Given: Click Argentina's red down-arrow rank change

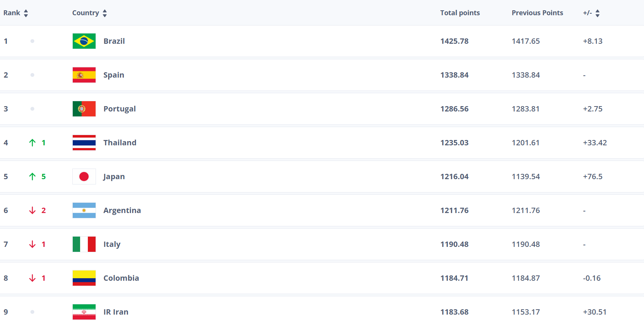Looking at the screenshot, I should pos(32,210).
